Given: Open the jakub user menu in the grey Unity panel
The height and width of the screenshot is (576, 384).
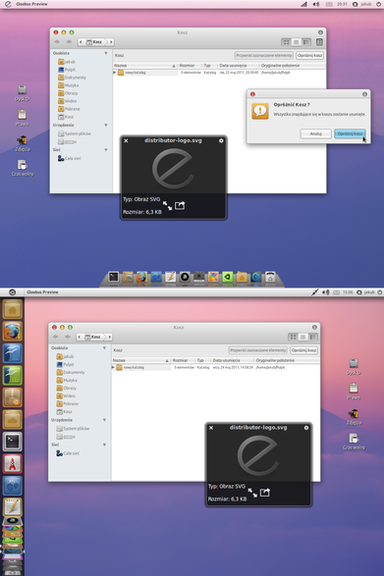Looking at the screenshot, I should [369, 292].
